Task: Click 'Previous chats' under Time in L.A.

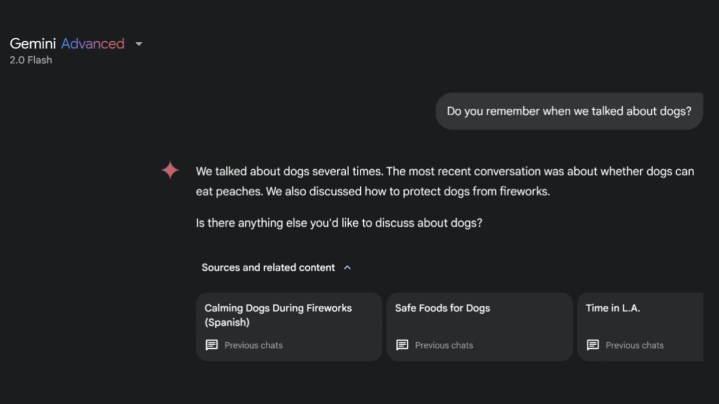Action: 635,345
